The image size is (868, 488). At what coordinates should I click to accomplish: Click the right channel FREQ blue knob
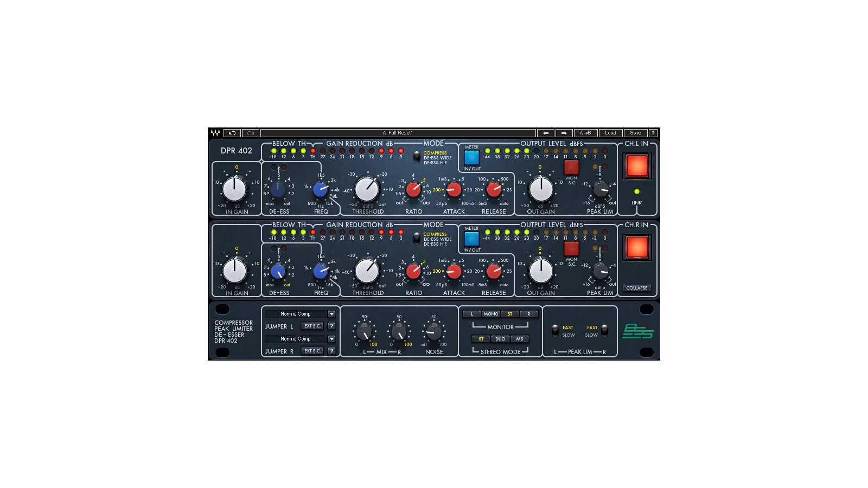(x=321, y=271)
